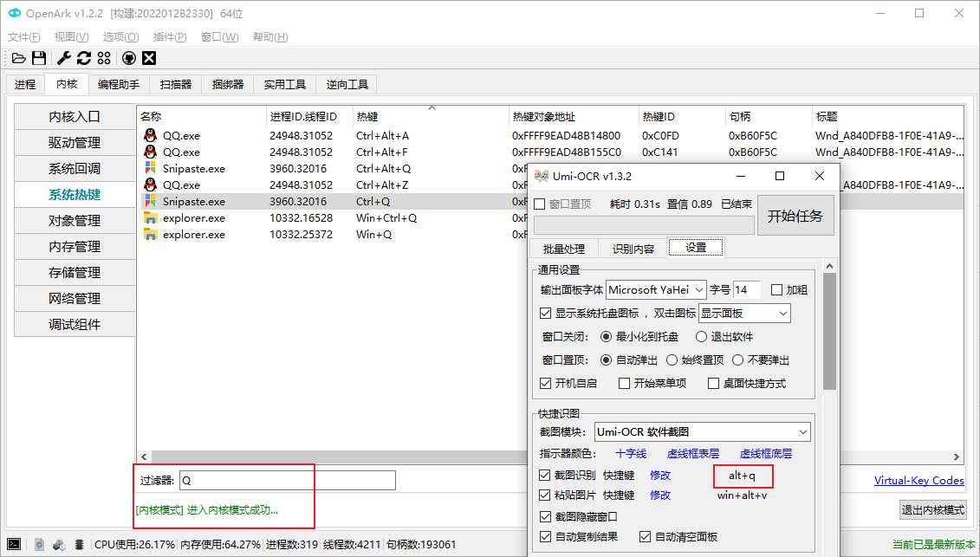Click the Umi-OCR window logo icon
The width and height of the screenshot is (980, 557).
point(542,177)
